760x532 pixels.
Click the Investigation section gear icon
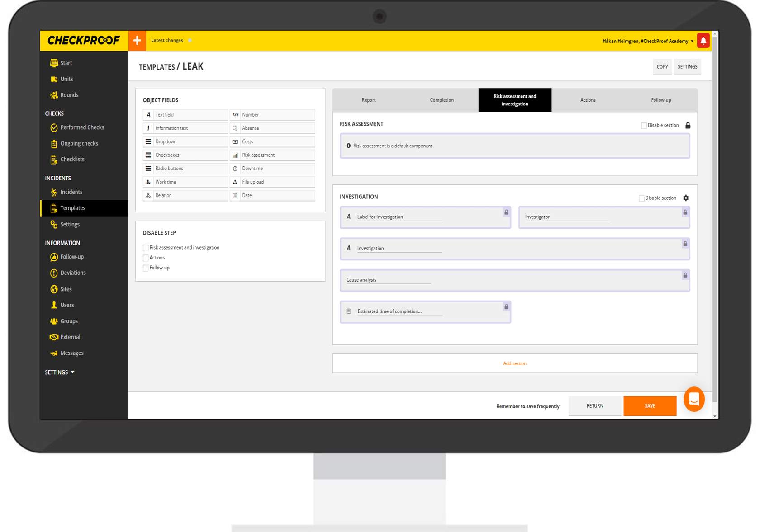coord(686,198)
